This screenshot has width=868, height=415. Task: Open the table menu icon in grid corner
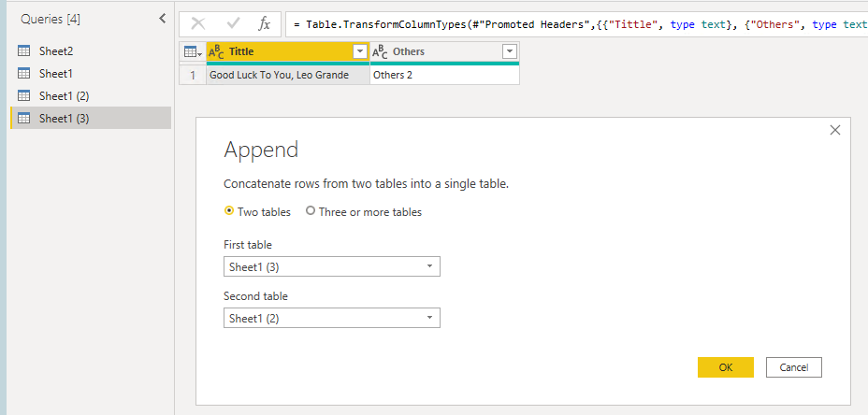[193, 52]
